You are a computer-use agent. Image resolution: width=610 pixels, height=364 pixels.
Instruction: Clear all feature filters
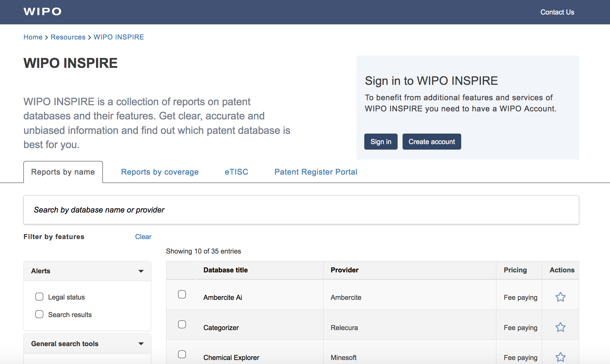(x=143, y=237)
